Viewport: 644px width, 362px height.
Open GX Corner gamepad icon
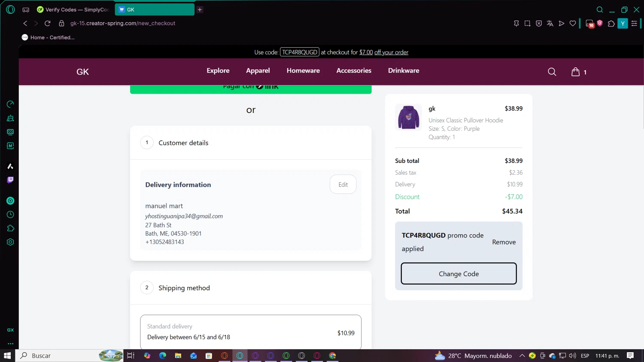click(26, 9)
